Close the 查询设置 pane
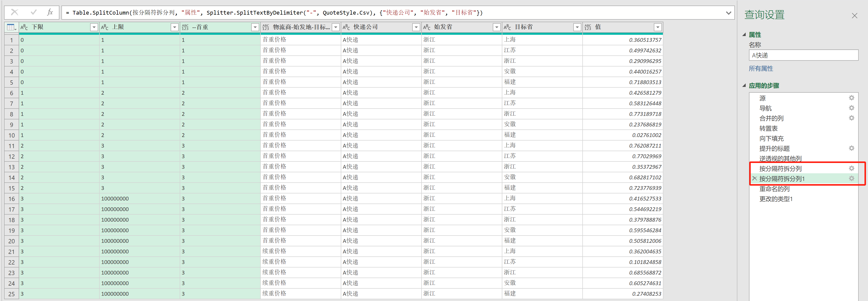The image size is (868, 301). pos(854,16)
